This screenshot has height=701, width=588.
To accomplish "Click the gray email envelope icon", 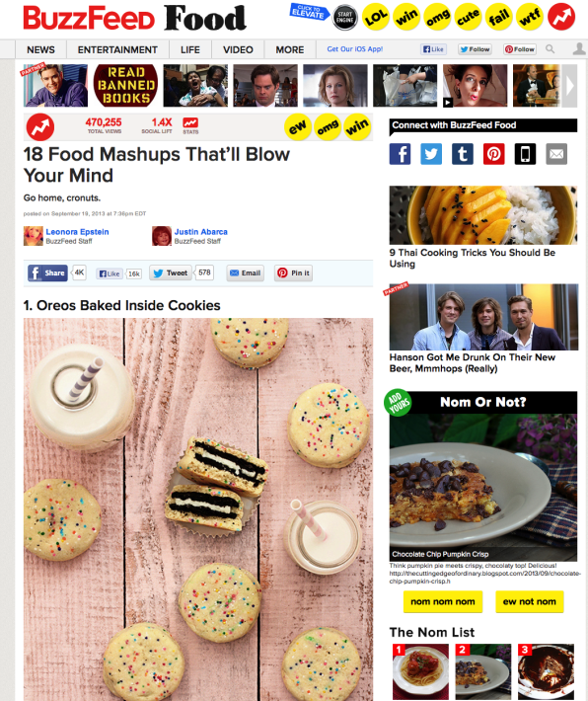I will pos(556,154).
